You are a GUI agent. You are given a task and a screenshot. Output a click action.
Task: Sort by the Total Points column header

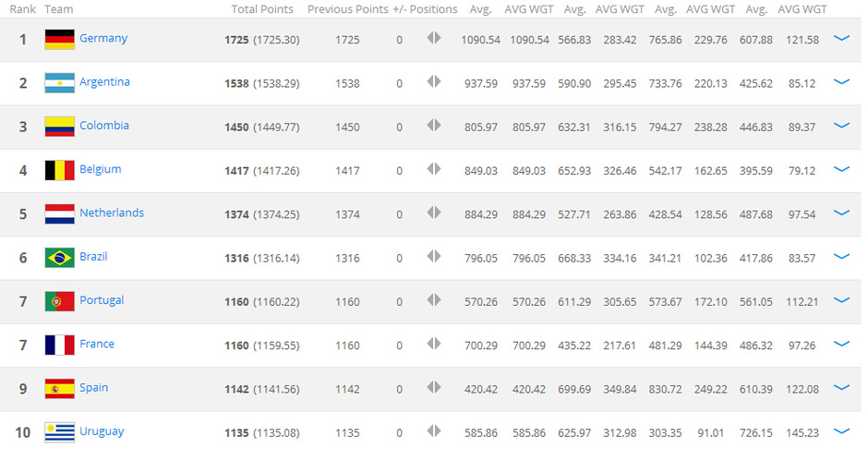[x=262, y=9]
